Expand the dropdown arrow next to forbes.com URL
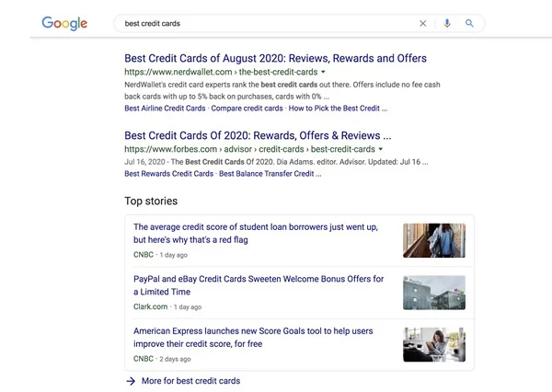This screenshot has width=552, height=392. (381, 149)
